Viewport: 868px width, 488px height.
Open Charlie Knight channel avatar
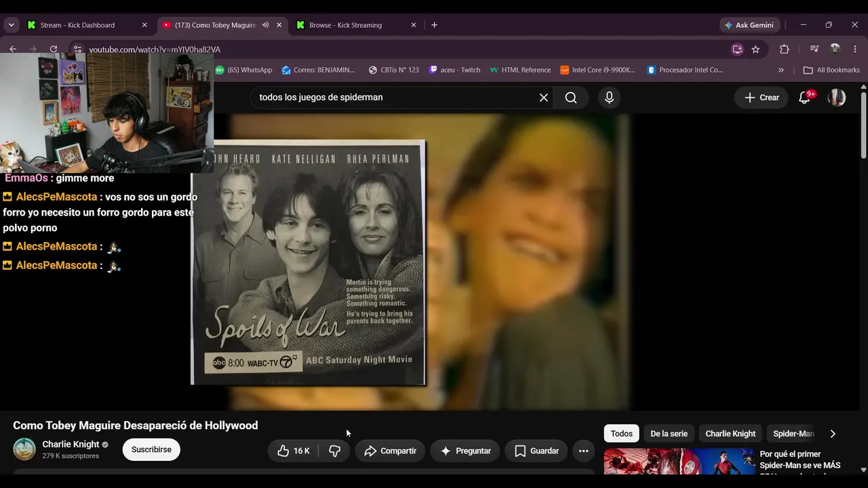pyautogui.click(x=24, y=449)
